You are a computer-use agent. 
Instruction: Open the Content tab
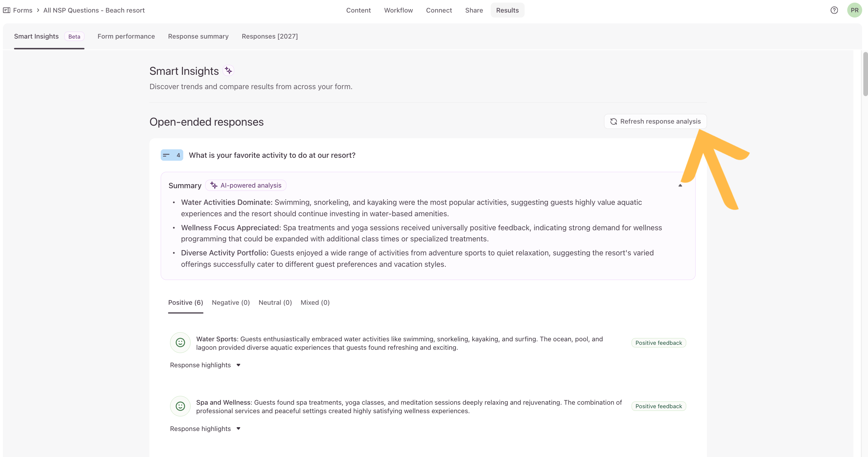coord(359,10)
